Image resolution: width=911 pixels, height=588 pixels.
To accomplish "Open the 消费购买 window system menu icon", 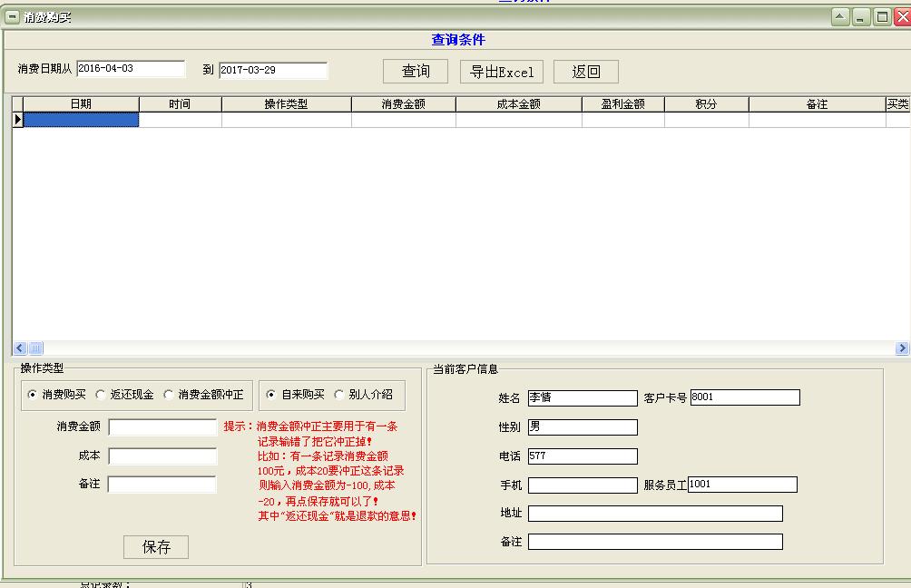I will tap(13, 17).
